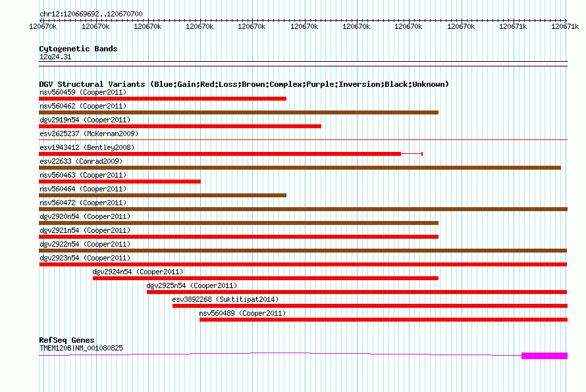
Task: Click the nsv560462 (Cooper2011) label
Action: [x=83, y=106]
